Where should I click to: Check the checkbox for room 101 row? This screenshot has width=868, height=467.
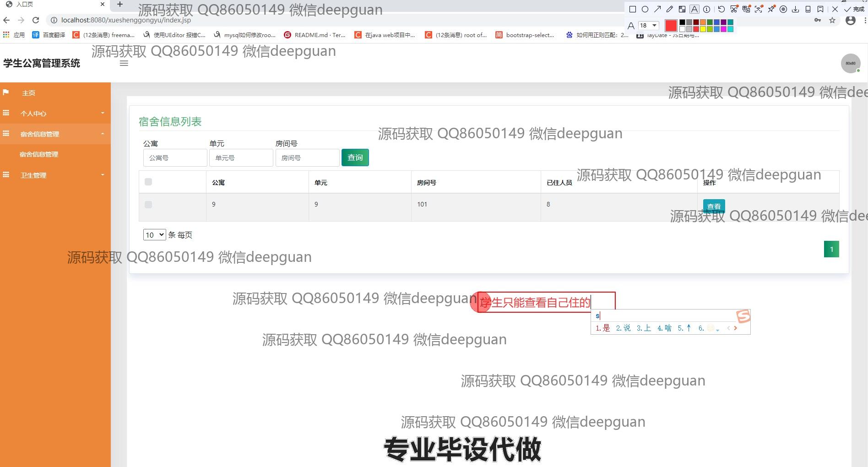point(148,205)
